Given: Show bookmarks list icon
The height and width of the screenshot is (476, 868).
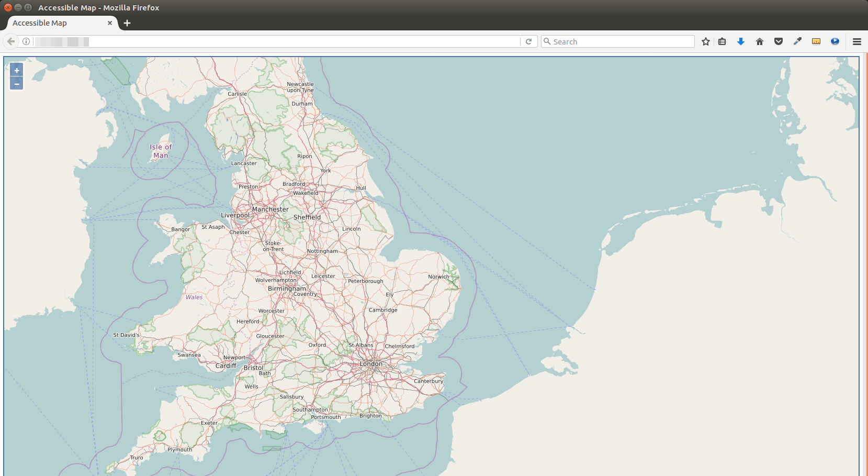Looking at the screenshot, I should 722,41.
